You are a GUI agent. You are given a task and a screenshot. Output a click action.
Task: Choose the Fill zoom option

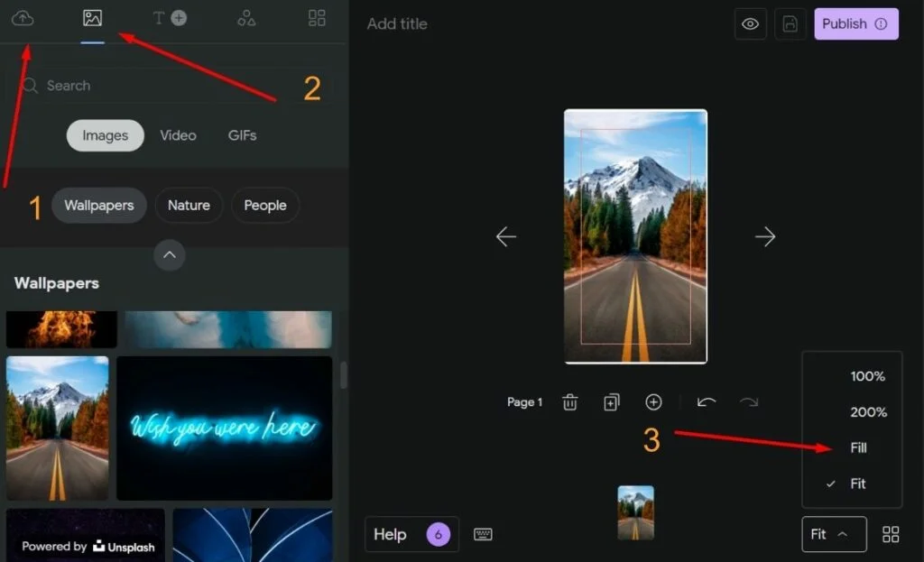click(857, 447)
